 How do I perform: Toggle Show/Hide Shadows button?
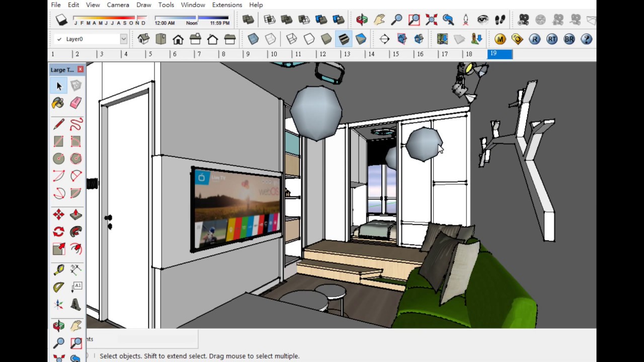tap(61, 20)
